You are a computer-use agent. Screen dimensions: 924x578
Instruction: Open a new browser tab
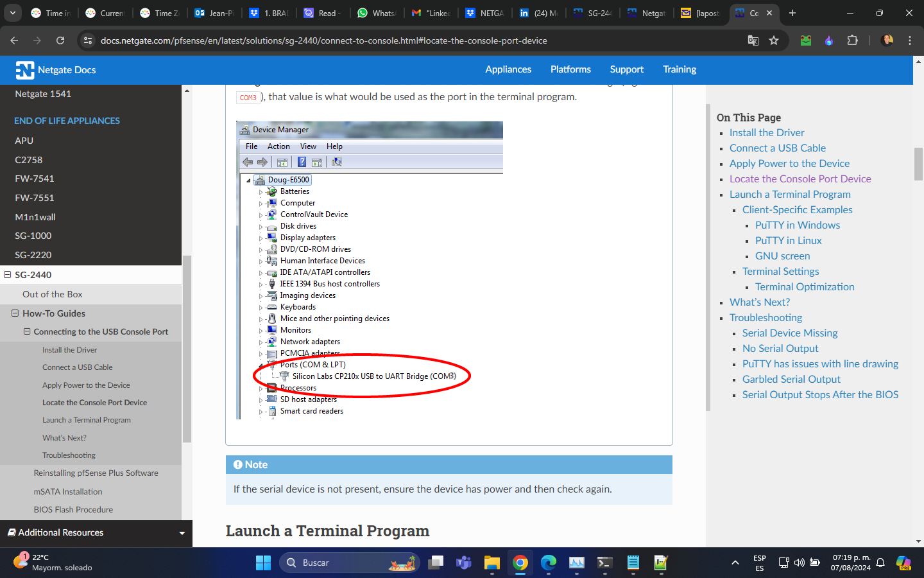pyautogui.click(x=792, y=13)
